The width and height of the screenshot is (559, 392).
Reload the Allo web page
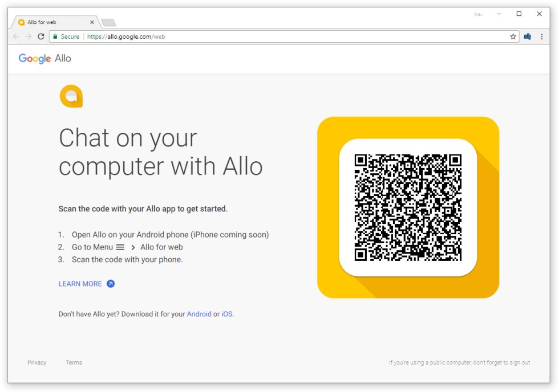pos(41,36)
